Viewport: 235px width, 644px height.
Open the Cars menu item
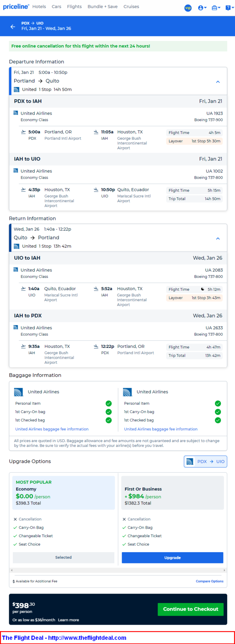(x=56, y=7)
